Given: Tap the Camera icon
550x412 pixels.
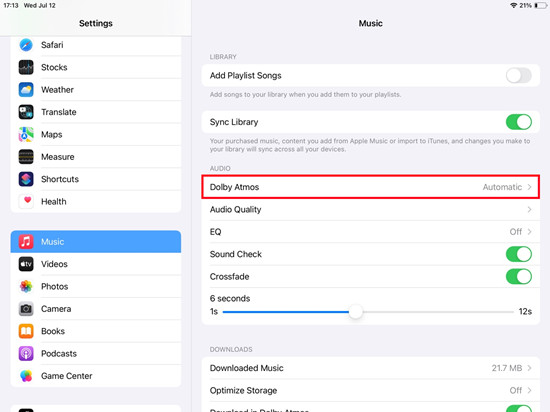Looking at the screenshot, I should point(26,309).
